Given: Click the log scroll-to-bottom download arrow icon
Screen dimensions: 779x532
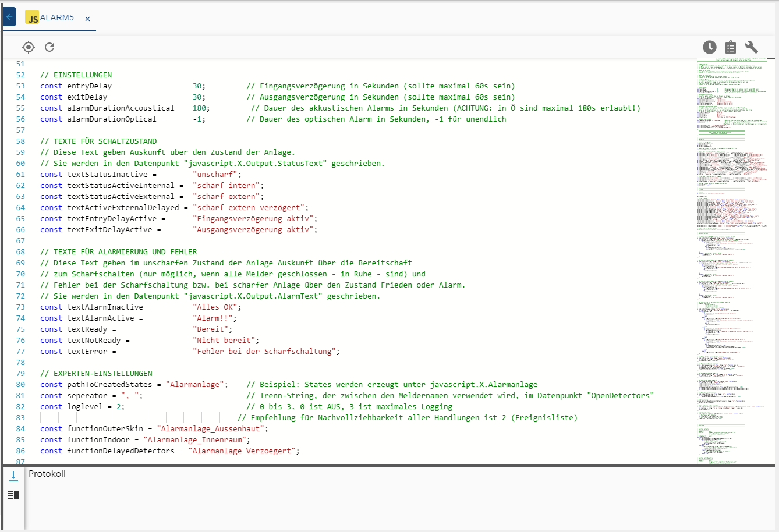Looking at the screenshot, I should (x=13, y=476).
